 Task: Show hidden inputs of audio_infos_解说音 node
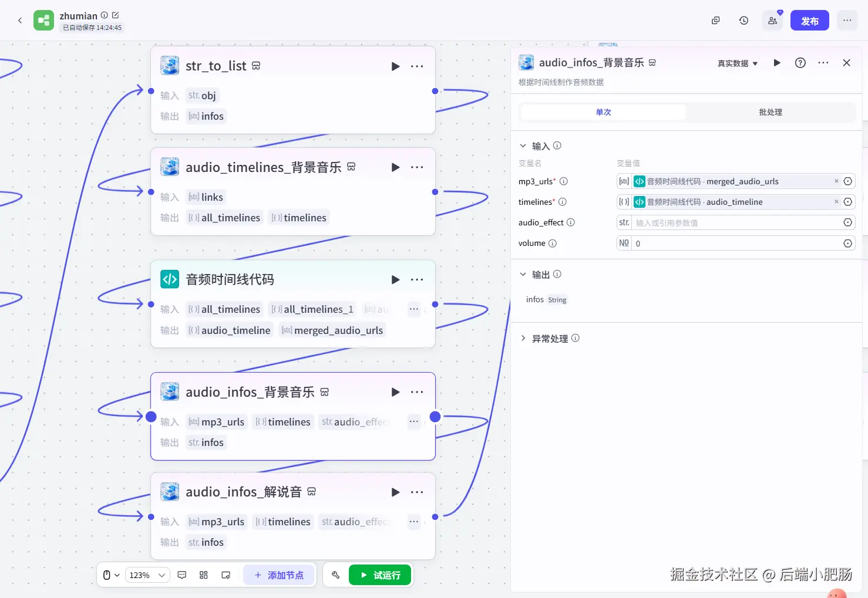(414, 522)
